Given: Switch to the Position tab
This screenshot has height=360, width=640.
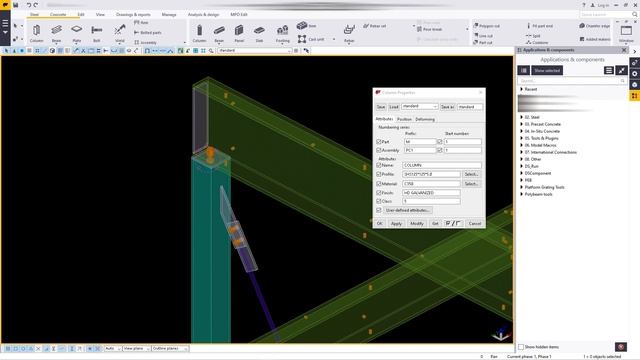Looking at the screenshot, I should 404,119.
